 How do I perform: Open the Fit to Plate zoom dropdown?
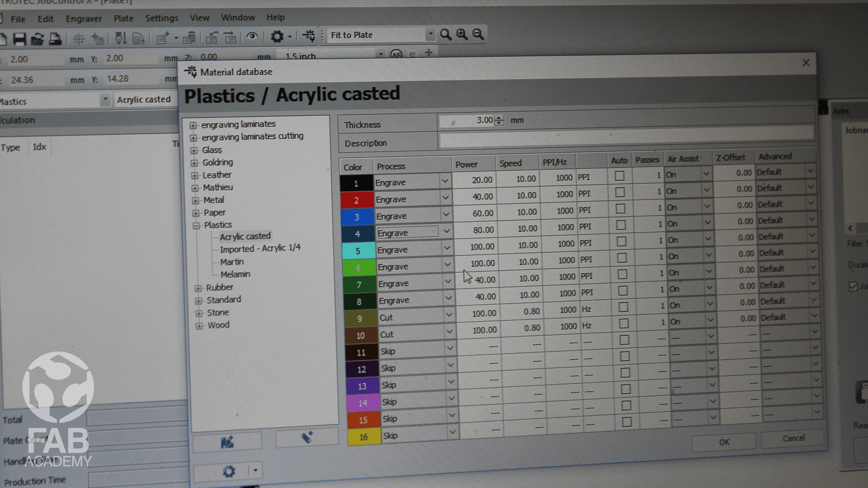430,34
